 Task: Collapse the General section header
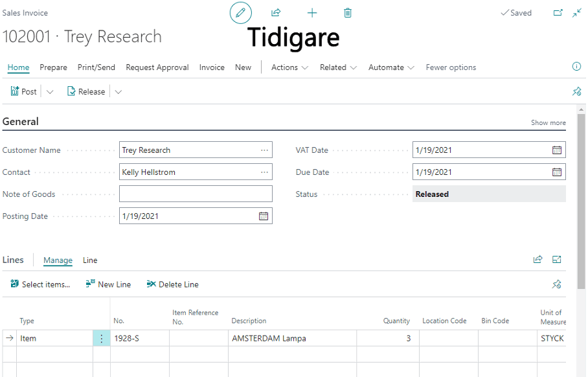(x=21, y=122)
